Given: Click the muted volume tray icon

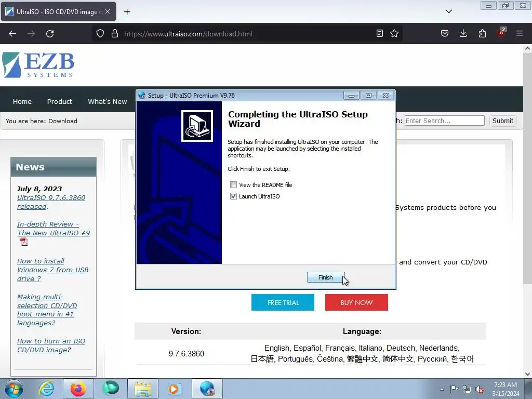Looking at the screenshot, I should 480,389.
